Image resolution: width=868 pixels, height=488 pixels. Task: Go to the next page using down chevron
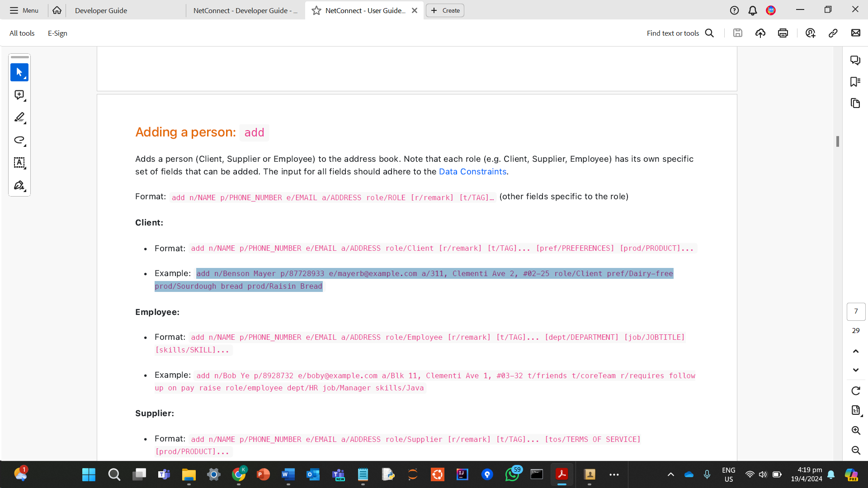(x=855, y=370)
